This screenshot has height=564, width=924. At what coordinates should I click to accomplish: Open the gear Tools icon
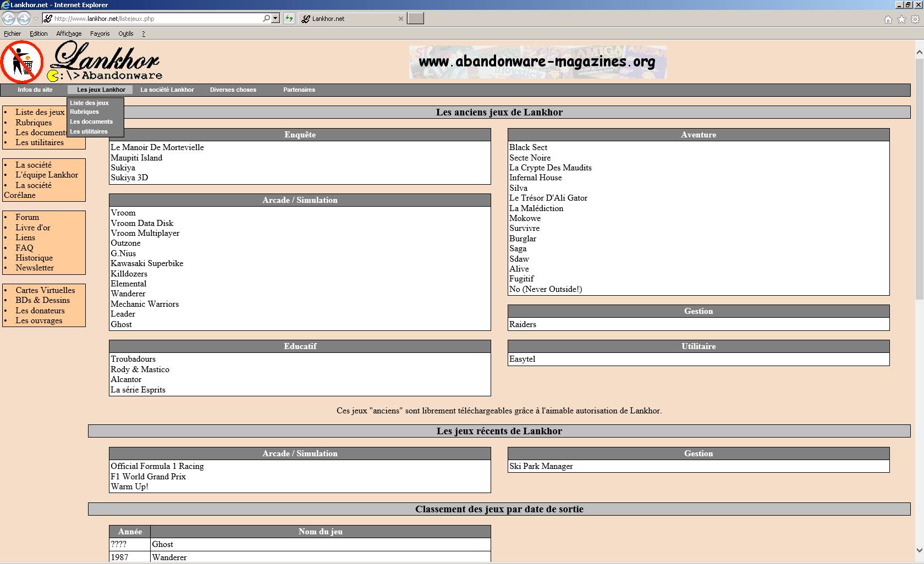915,19
